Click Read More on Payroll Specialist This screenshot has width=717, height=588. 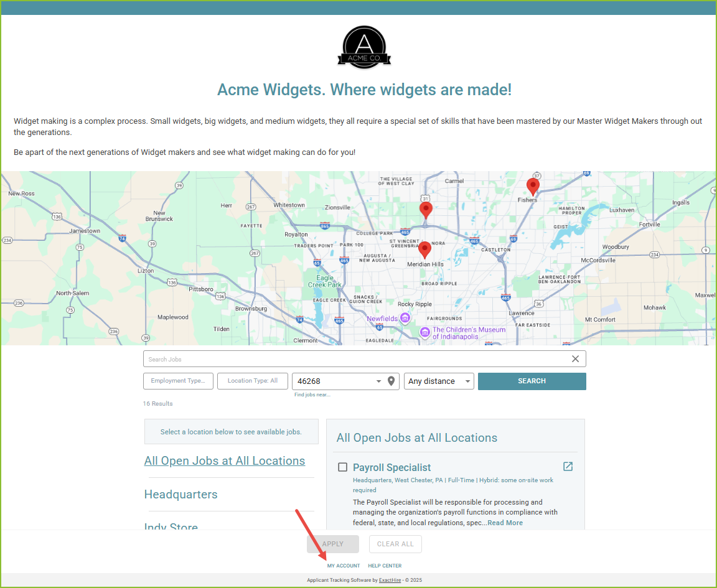505,523
